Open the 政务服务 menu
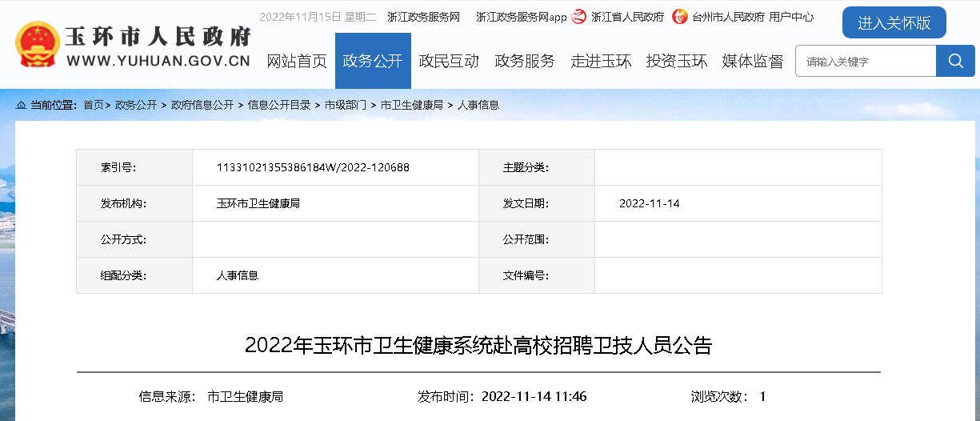 [x=525, y=61]
